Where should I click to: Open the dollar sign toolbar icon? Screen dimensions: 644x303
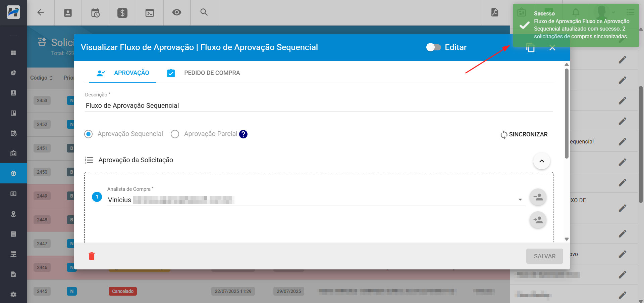tap(122, 13)
